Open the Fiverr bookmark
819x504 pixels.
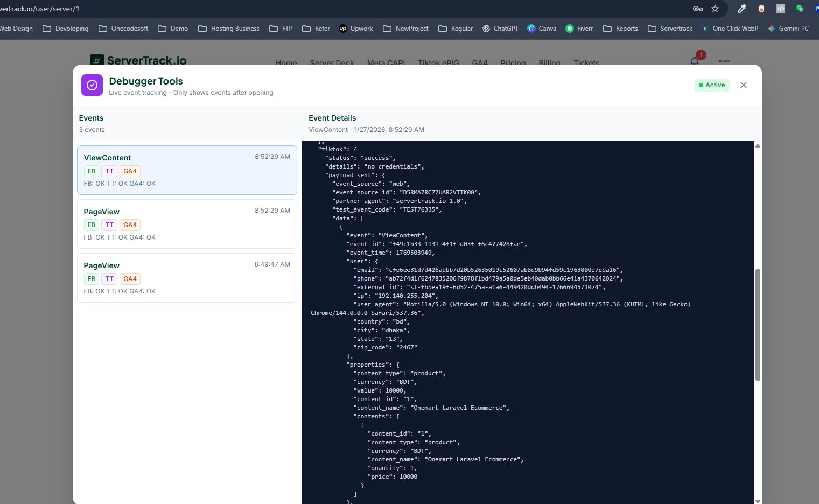coord(579,29)
